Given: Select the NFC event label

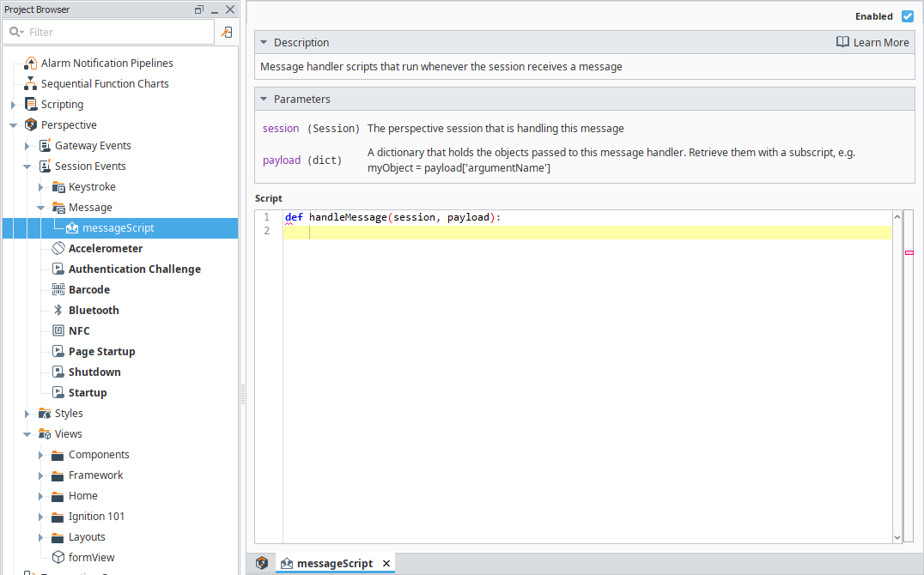Looking at the screenshot, I should (79, 331).
